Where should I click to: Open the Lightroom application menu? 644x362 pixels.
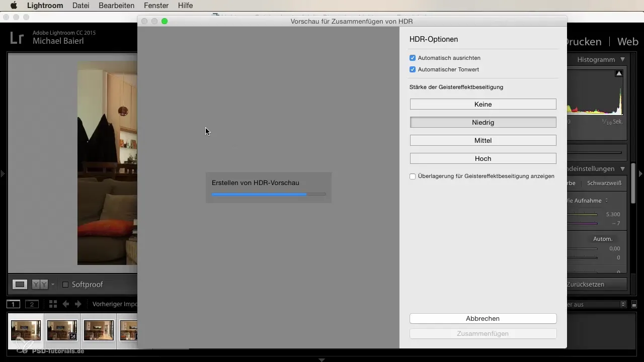45,6
